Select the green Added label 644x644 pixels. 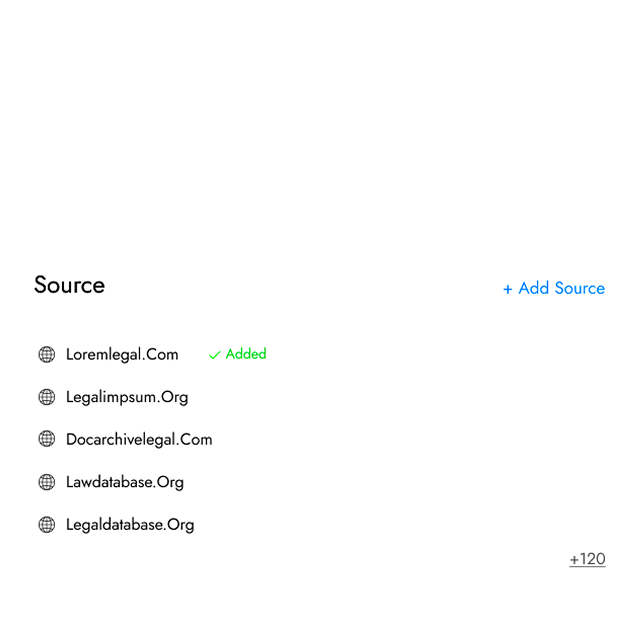click(x=246, y=354)
